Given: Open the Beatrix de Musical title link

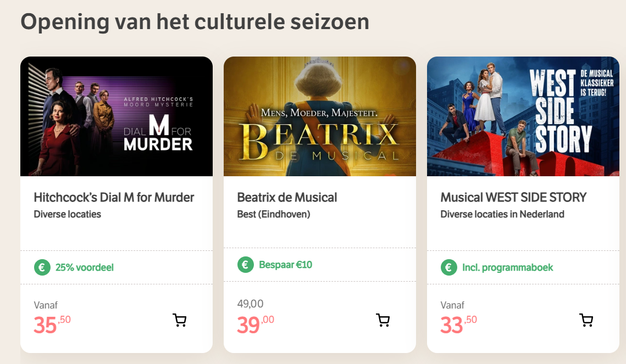Looking at the screenshot, I should pyautogui.click(x=287, y=197).
